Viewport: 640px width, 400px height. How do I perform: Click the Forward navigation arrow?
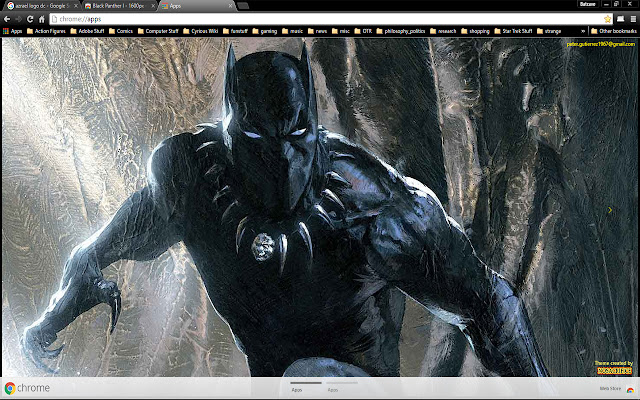pyautogui.click(x=19, y=19)
